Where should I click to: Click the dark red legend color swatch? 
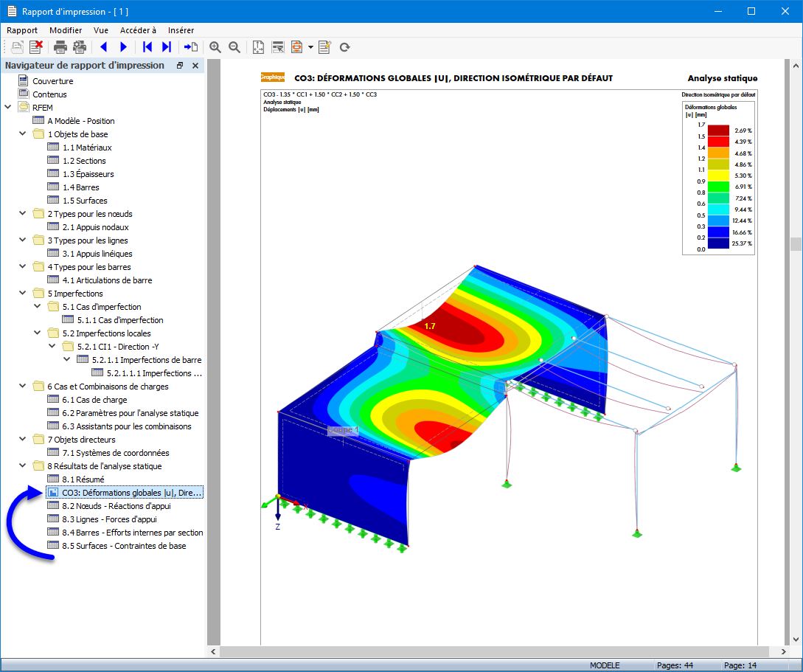click(x=718, y=131)
